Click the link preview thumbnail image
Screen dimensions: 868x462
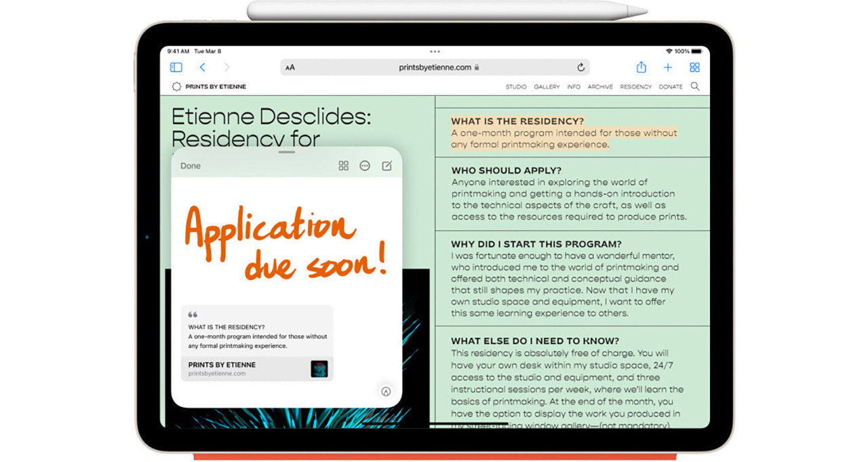click(x=319, y=368)
